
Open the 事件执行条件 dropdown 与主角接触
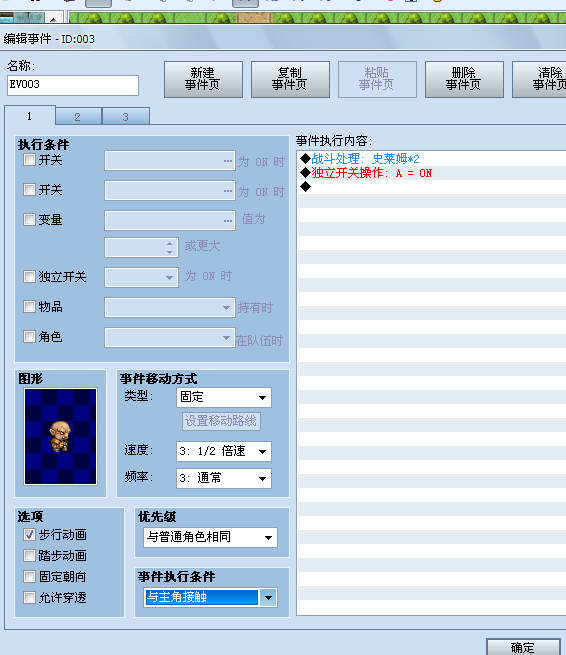pos(210,597)
